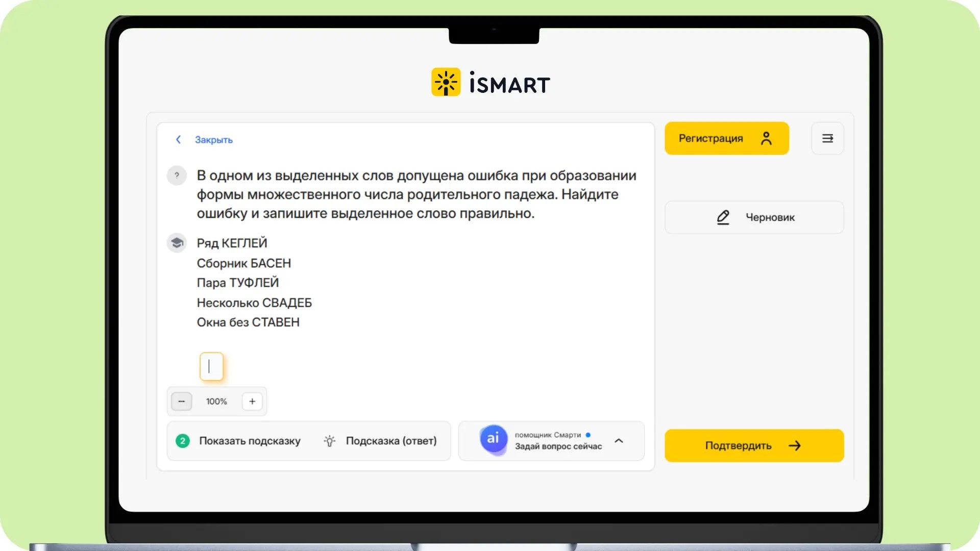Click the blue status dot by помощник Смарти
Screen dimensions: 980x551
[588, 435]
